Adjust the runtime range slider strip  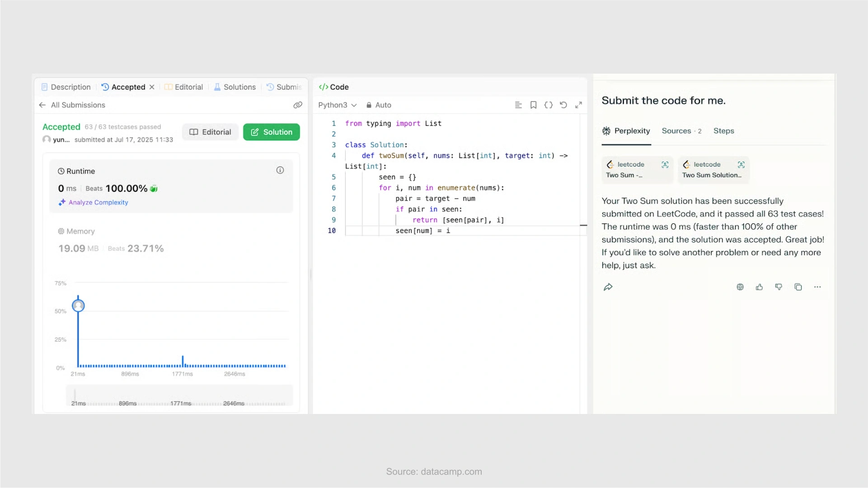pos(179,396)
